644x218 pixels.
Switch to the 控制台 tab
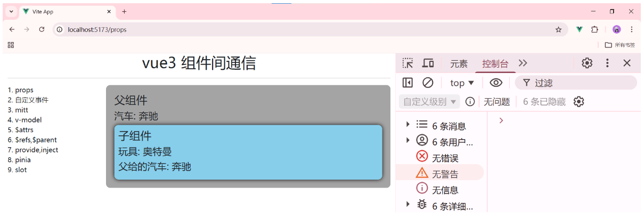[495, 64]
